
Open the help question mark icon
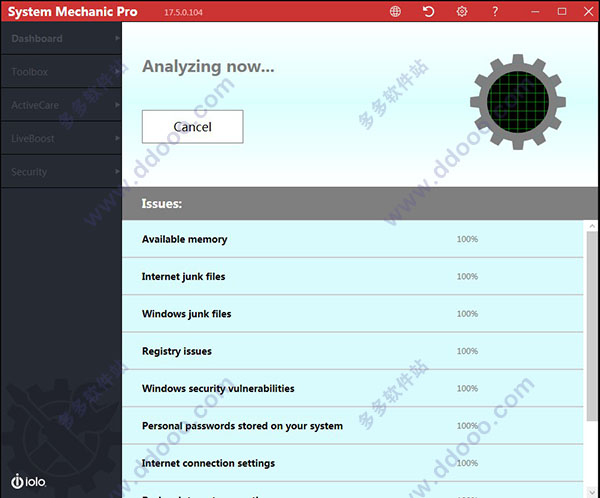tap(495, 11)
